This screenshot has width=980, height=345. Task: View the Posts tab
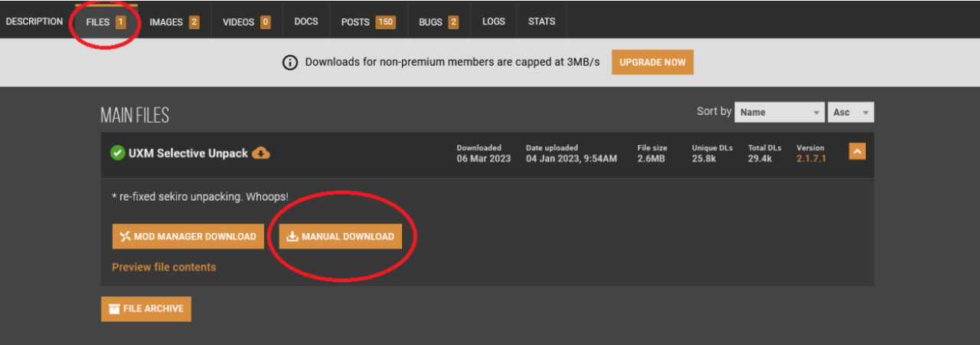point(367,22)
